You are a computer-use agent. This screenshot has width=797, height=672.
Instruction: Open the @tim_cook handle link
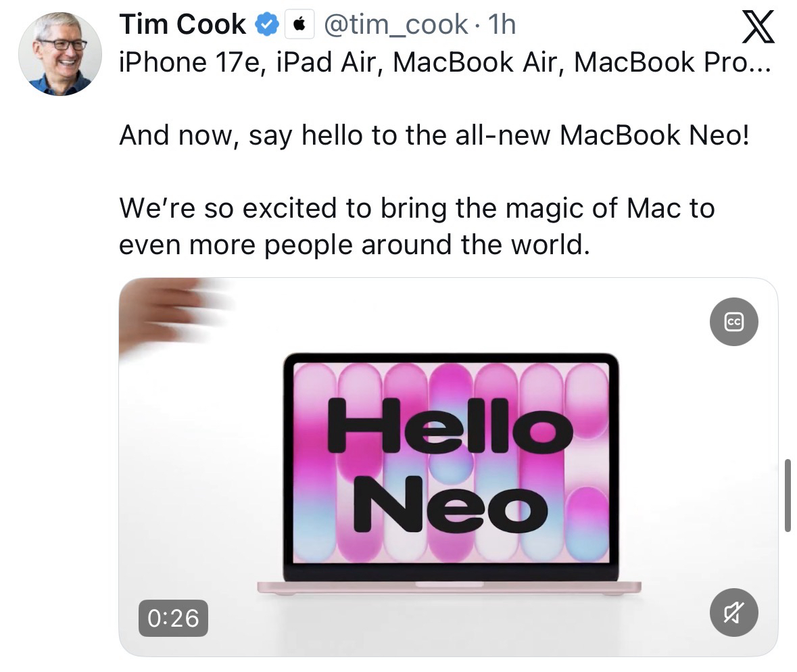(x=396, y=24)
